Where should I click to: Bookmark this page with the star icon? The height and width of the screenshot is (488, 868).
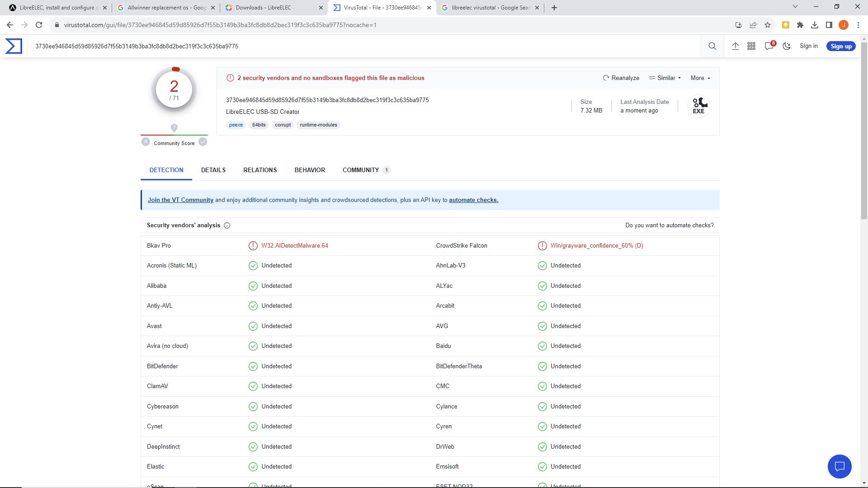(x=768, y=25)
